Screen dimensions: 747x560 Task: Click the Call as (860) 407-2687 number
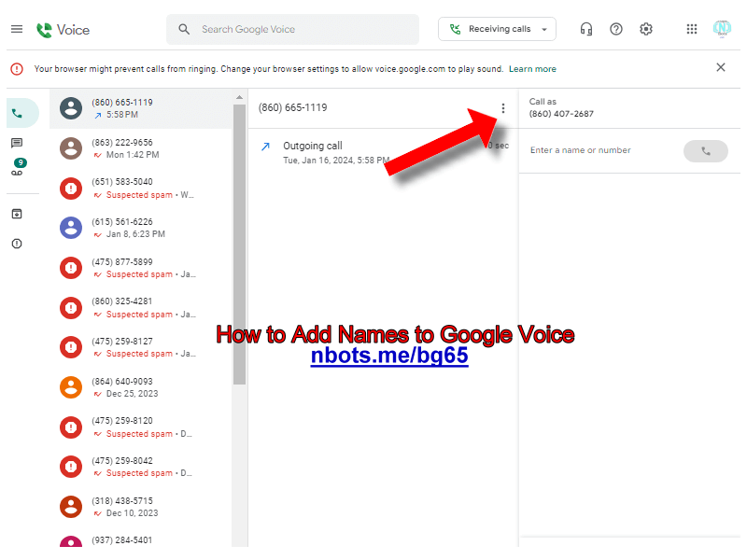click(x=561, y=114)
